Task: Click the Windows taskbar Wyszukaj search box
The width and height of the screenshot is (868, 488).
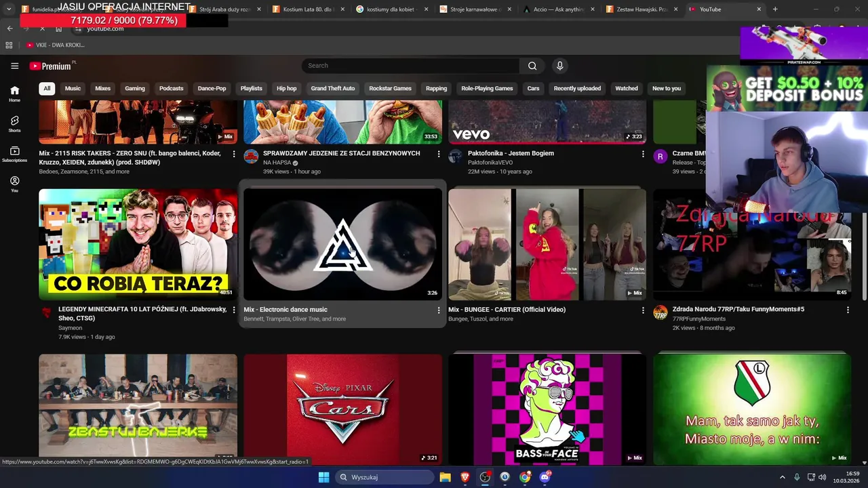Action: coord(384,477)
